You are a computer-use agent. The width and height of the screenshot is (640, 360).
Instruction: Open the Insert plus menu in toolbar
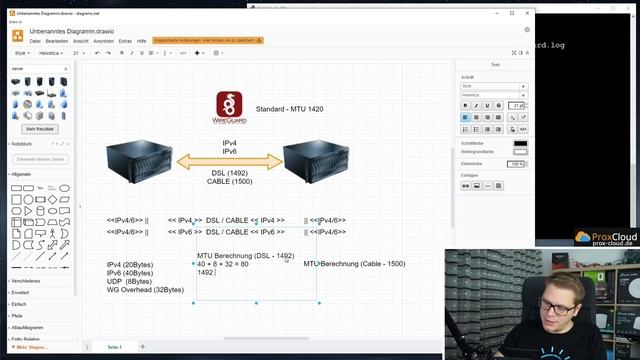pos(199,53)
